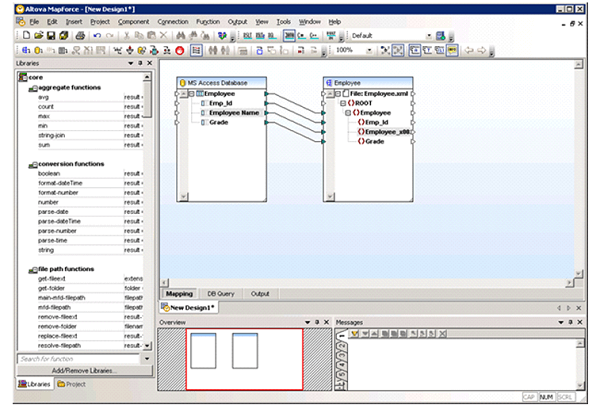Click the Libraries panel vertical scrollbar thumb
The height and width of the screenshot is (405, 600).
pos(147,99)
